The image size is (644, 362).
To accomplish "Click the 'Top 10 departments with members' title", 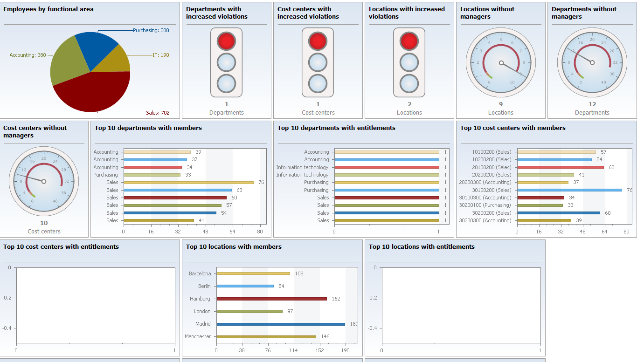I will point(148,128).
